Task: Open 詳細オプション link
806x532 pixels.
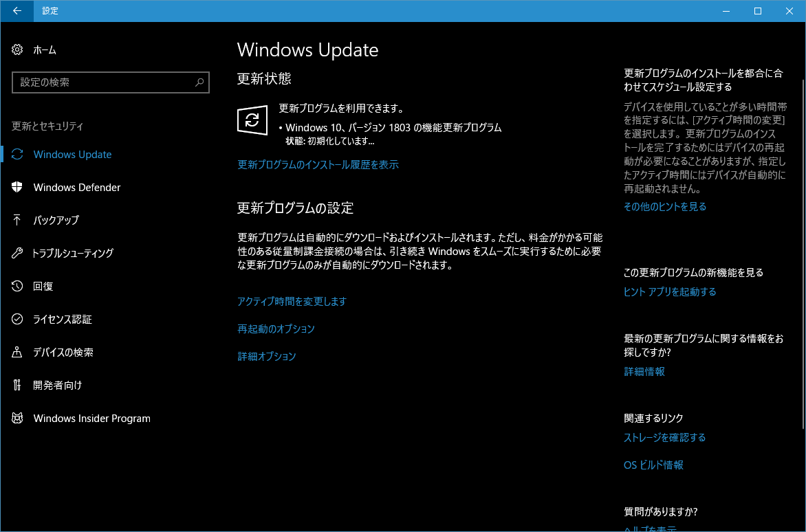Action: (267, 356)
